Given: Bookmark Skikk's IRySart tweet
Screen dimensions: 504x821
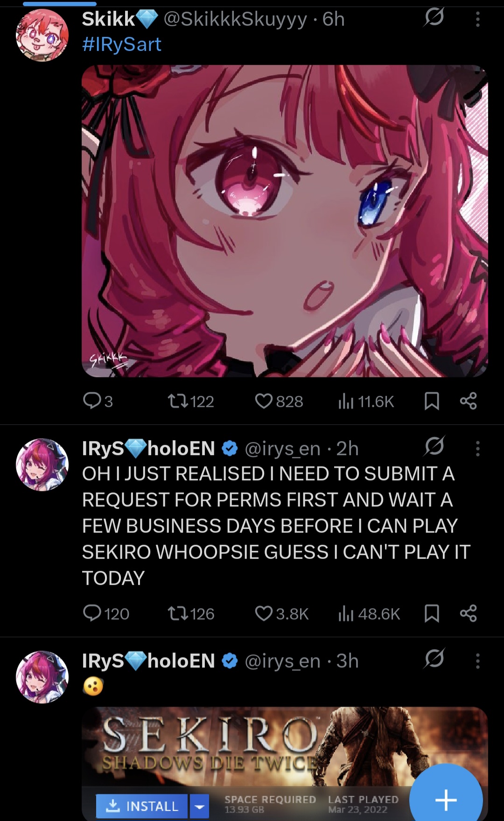Looking at the screenshot, I should pos(432,401).
